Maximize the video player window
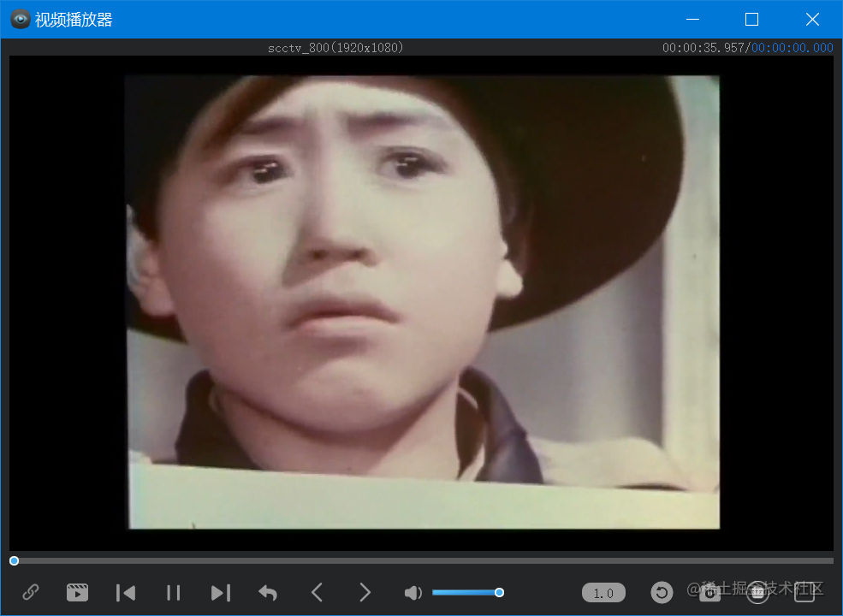Viewport: 843px width, 616px height. [751, 20]
